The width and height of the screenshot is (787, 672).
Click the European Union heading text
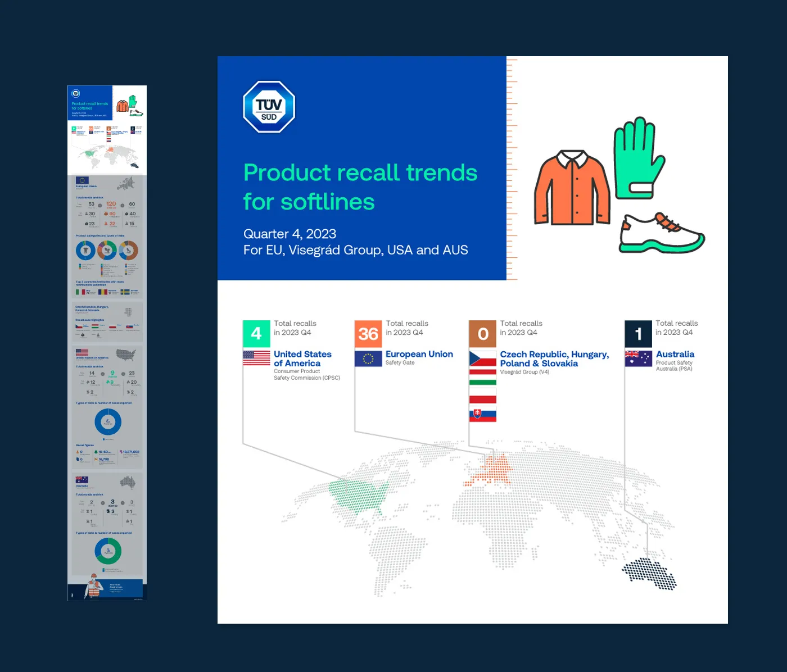coord(419,354)
